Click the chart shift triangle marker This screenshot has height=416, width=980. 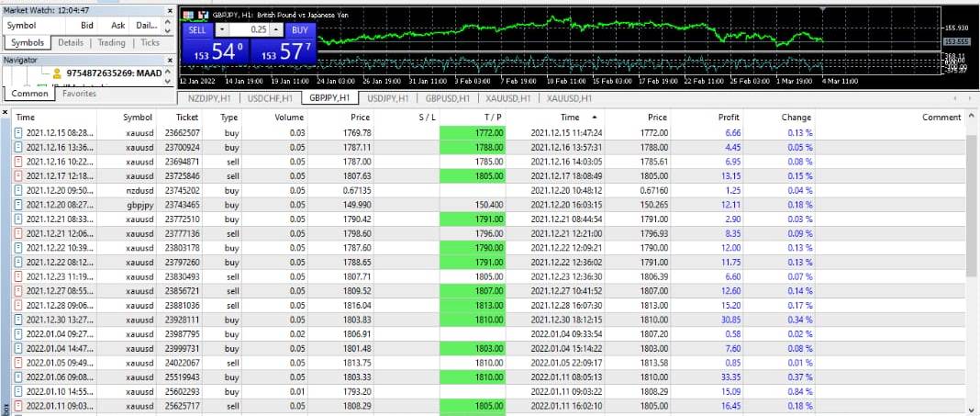(822, 9)
